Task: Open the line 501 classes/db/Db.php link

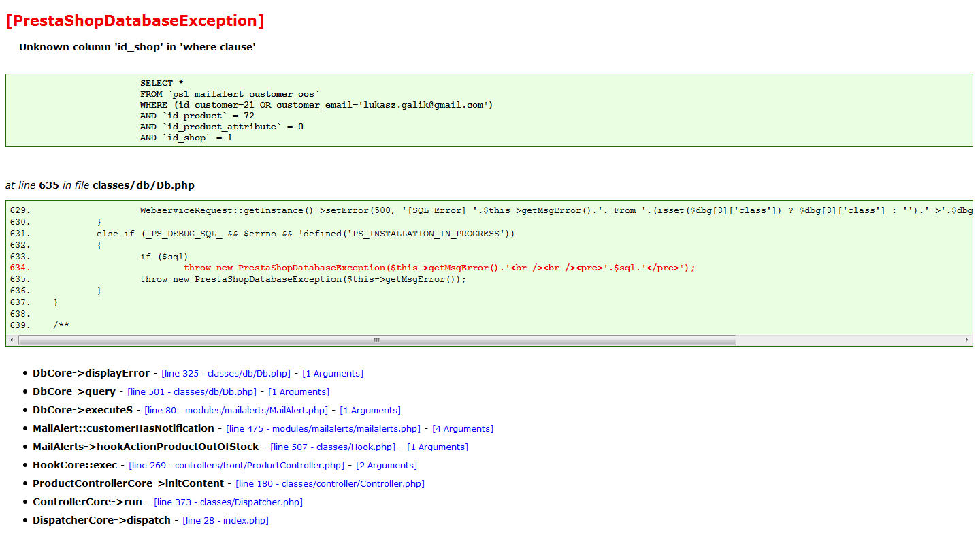Action: 192,392
